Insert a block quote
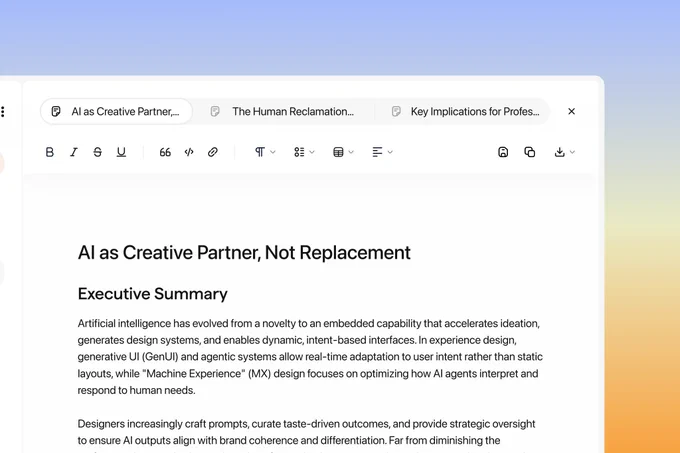Image resolution: width=680 pixels, height=453 pixels. [165, 152]
